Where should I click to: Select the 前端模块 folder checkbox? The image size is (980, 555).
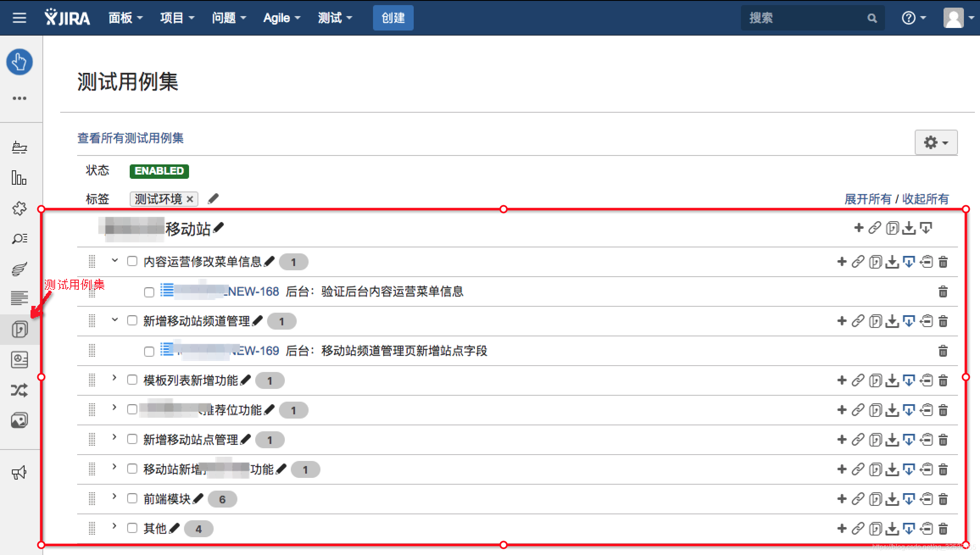pyautogui.click(x=132, y=499)
